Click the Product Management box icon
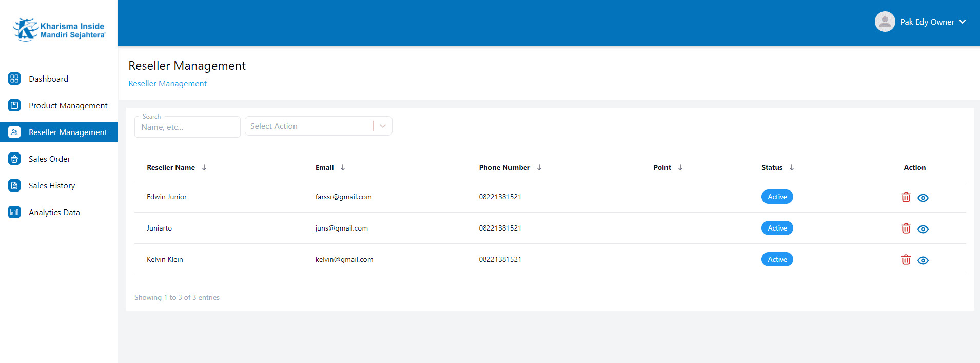The image size is (980, 363). point(14,105)
